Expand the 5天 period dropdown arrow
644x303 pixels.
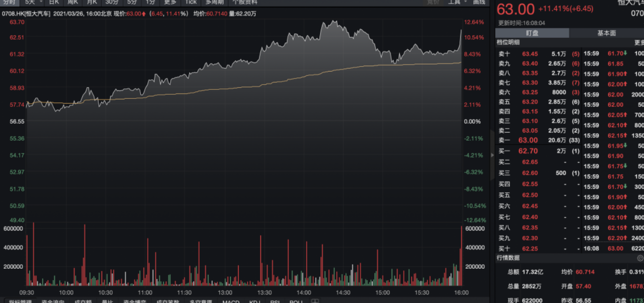[41, 1]
